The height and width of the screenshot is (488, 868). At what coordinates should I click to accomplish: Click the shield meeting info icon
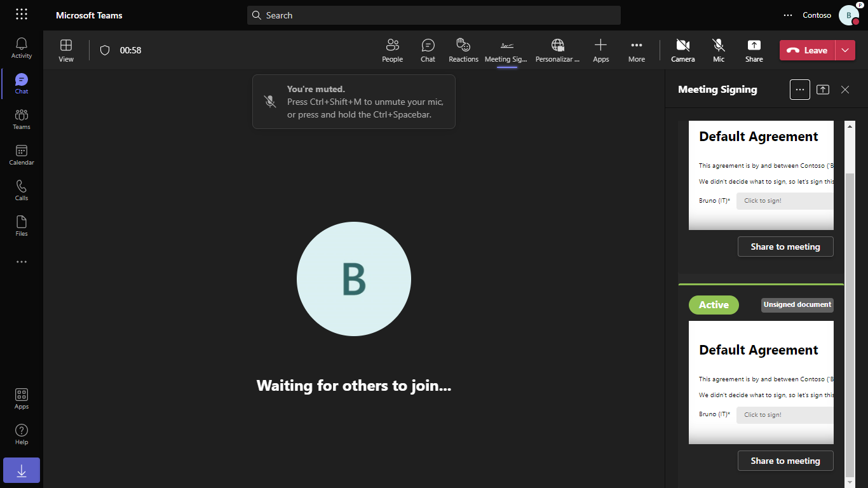coord(105,50)
